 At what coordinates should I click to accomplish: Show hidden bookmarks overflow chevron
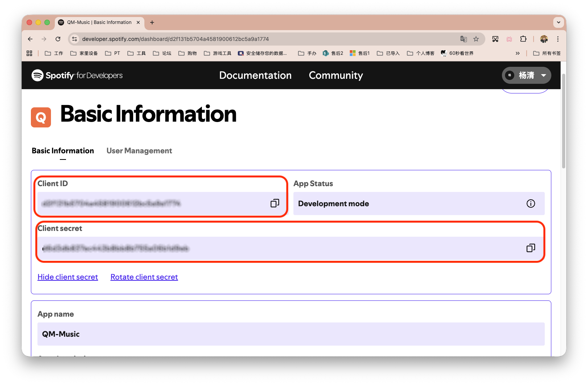pyautogui.click(x=517, y=53)
